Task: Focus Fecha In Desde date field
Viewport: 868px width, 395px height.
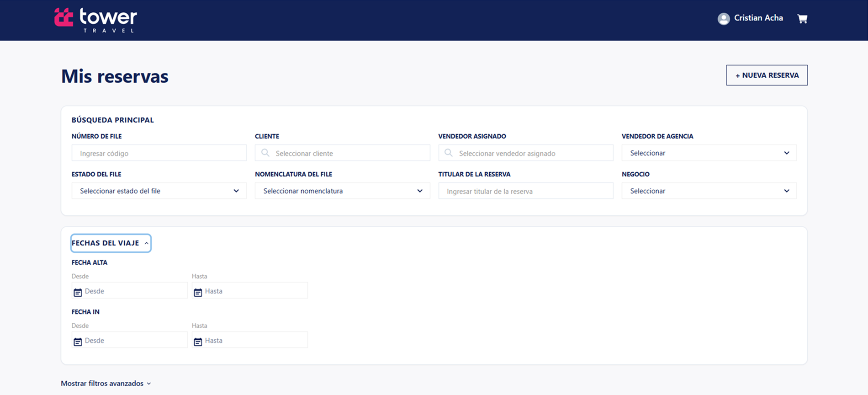Action: point(130,340)
